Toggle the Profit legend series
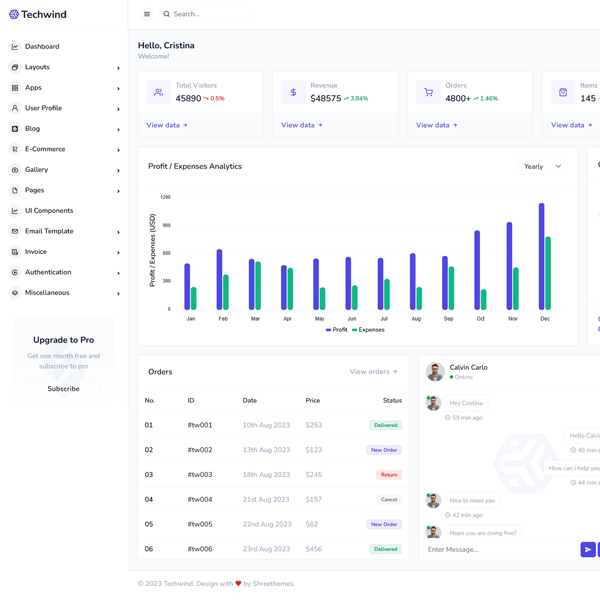Screen dimensions: 600x600 [x=337, y=330]
